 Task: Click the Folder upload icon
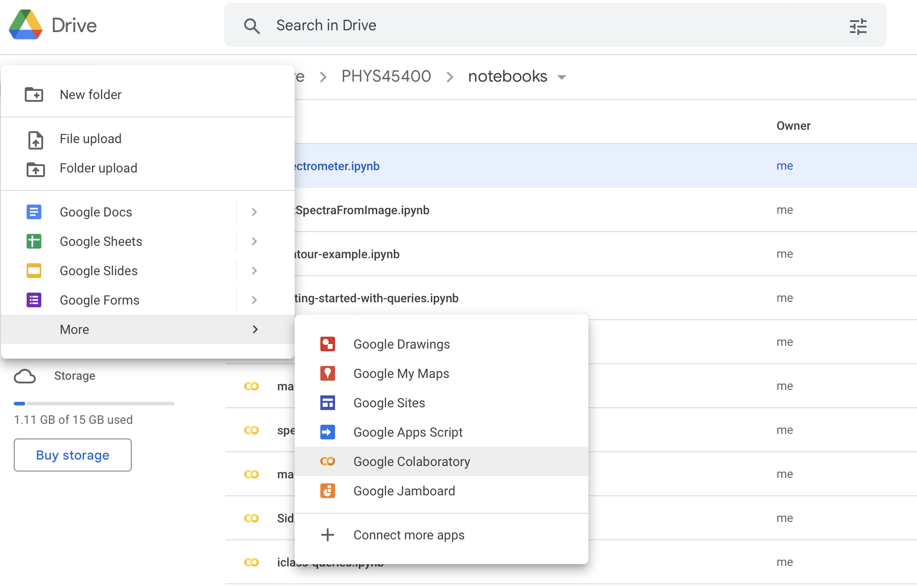point(35,169)
